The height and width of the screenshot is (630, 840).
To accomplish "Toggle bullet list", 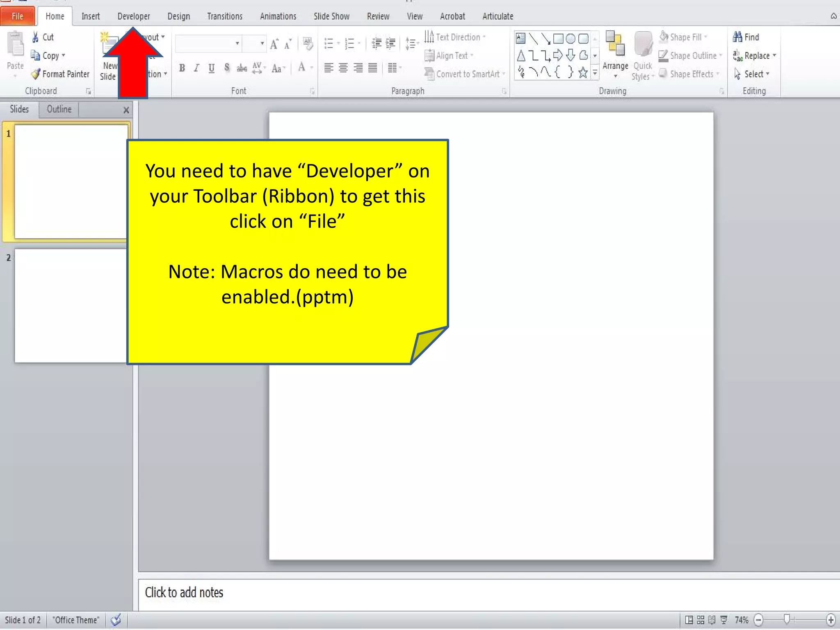I will coord(329,43).
